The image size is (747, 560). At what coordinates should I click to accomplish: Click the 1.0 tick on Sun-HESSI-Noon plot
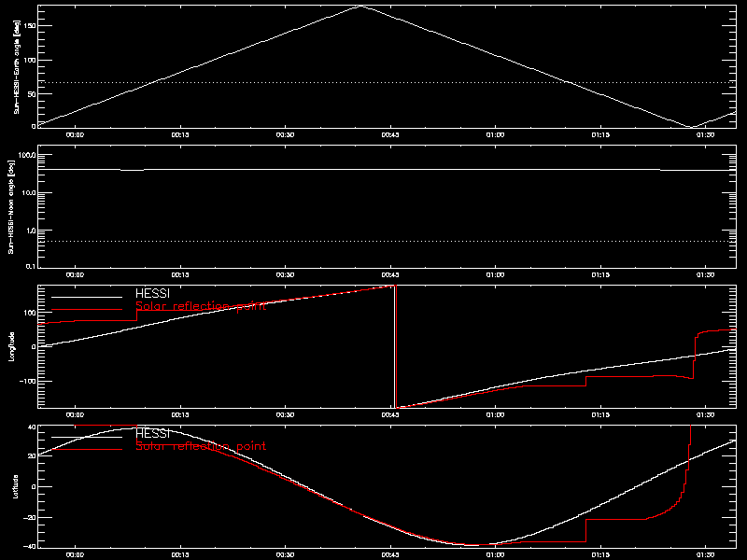[x=31, y=231]
